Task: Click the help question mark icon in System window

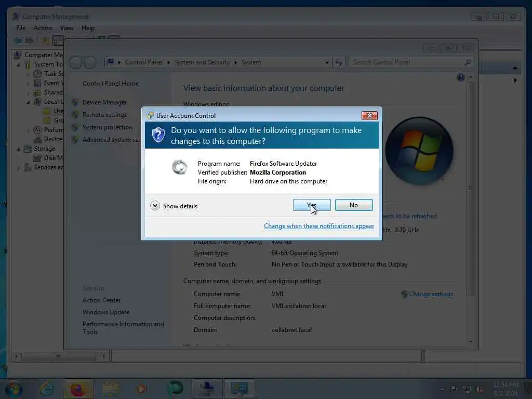Action: pos(460,77)
